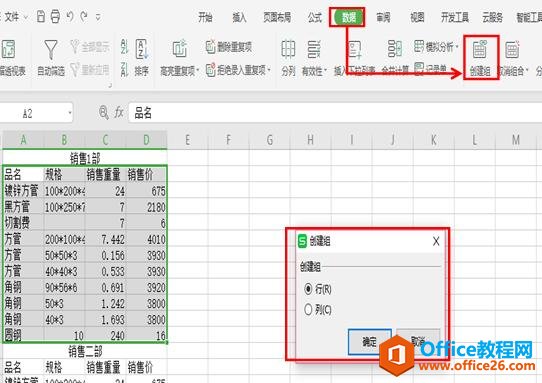This screenshot has height=383, width=542.
Task: Close the 创建组 dialog
Action: click(x=436, y=241)
